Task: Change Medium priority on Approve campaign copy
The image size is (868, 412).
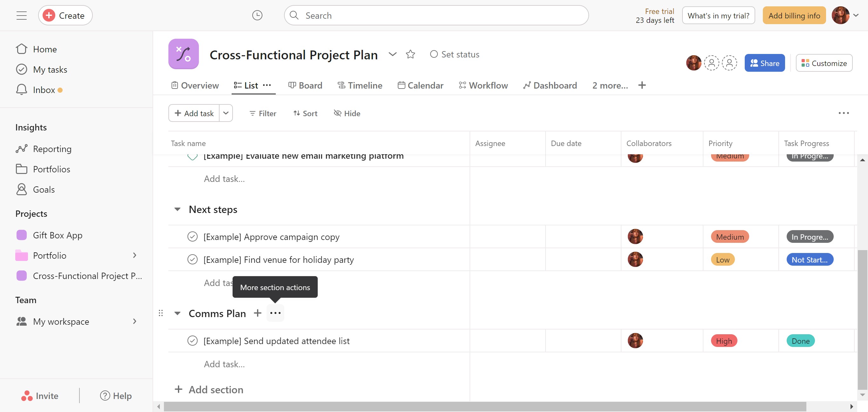Action: 730,237
